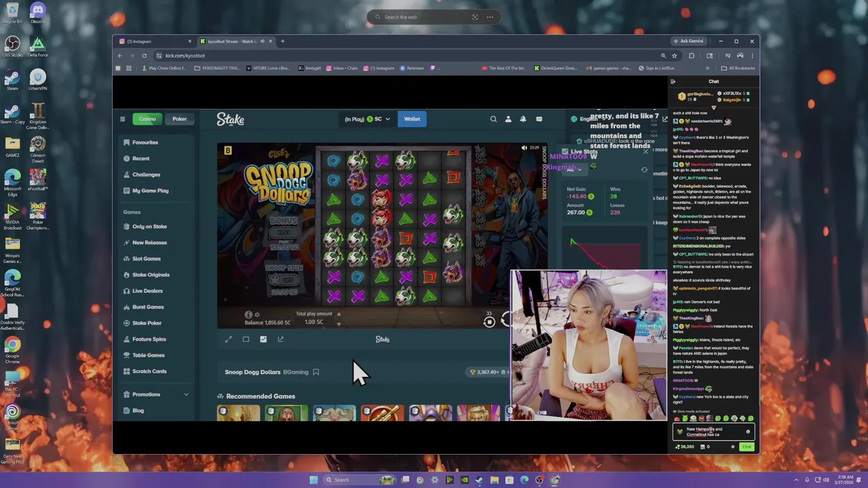
Task: Open BGaming provider link
Action: [296, 372]
